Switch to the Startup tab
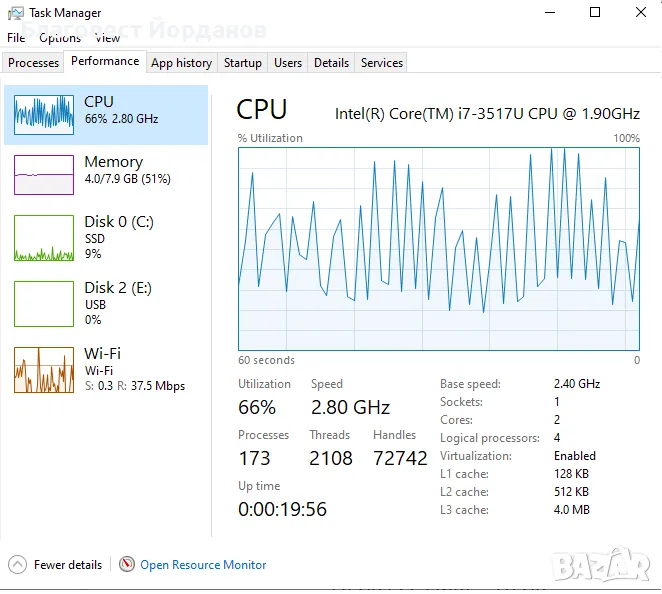The image size is (662, 594). (x=242, y=63)
